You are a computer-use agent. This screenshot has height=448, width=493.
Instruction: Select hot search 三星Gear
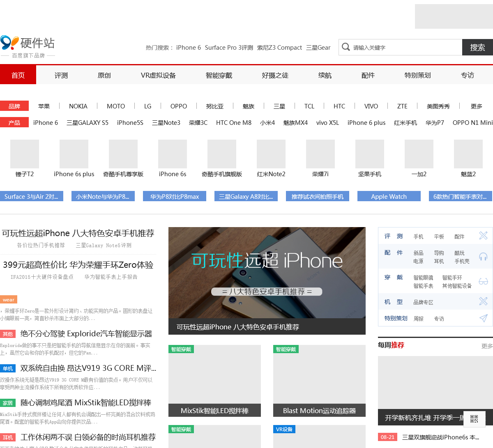point(318,48)
